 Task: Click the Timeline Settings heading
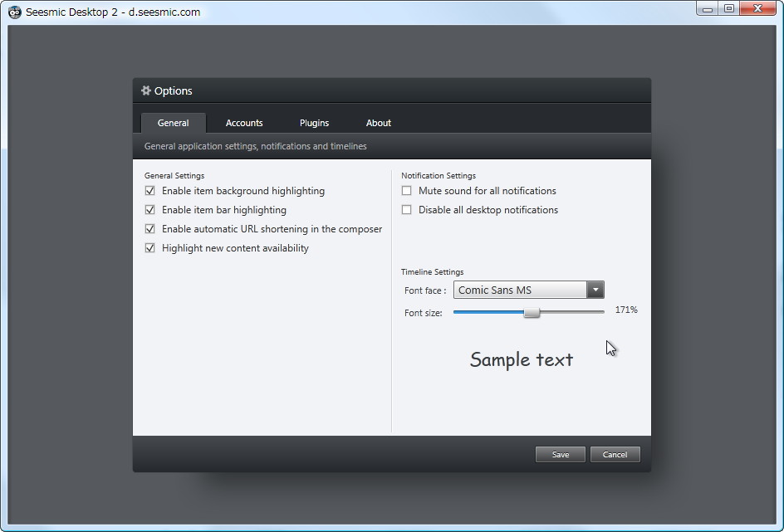[432, 271]
